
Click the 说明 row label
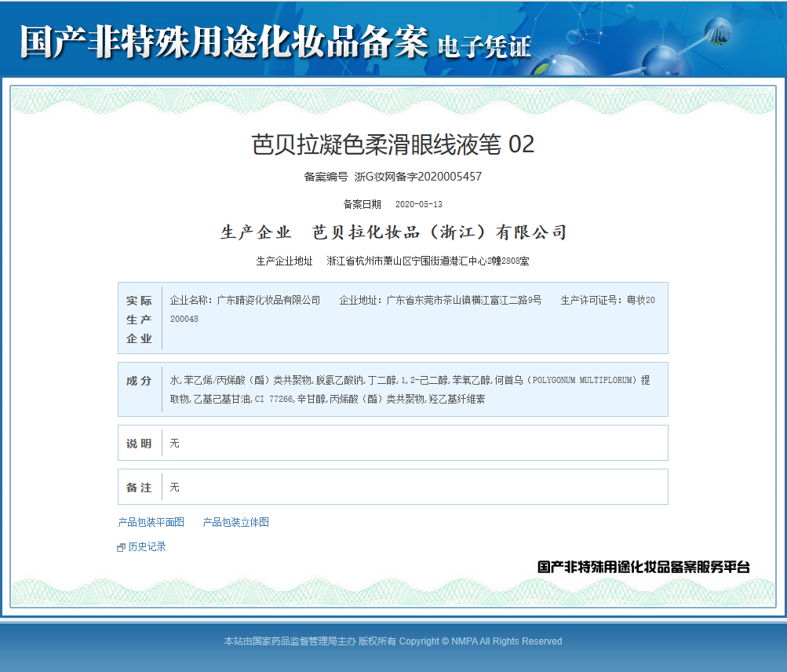tap(139, 444)
